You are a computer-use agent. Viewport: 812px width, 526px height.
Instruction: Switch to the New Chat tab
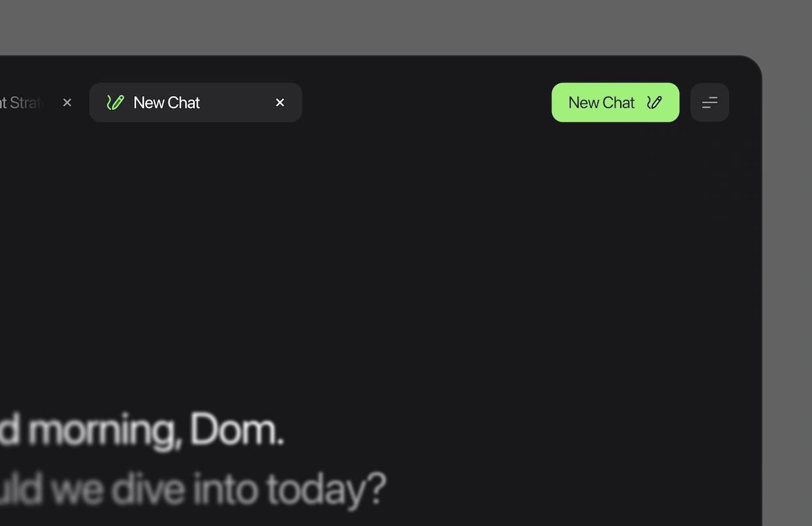pos(196,102)
